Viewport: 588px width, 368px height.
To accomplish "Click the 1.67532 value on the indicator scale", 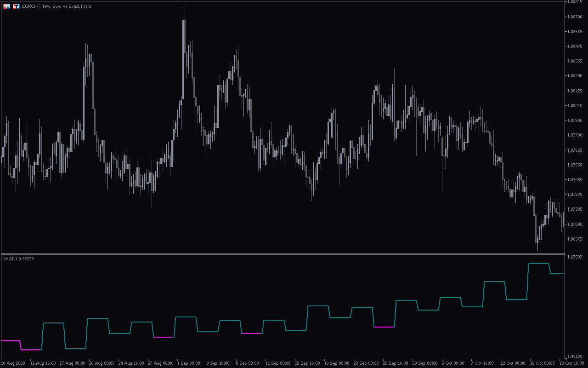I will coord(575,257).
